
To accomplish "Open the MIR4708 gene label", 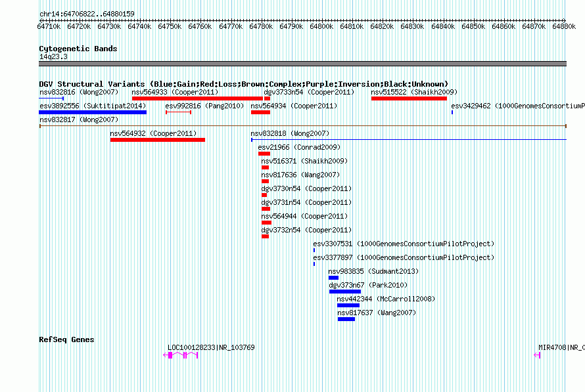I will [561, 347].
